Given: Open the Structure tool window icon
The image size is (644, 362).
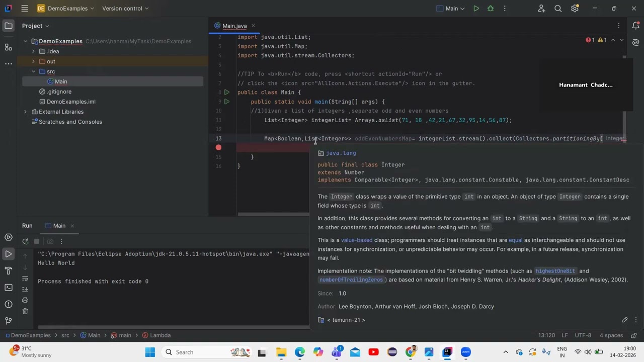Looking at the screenshot, I should (9, 47).
